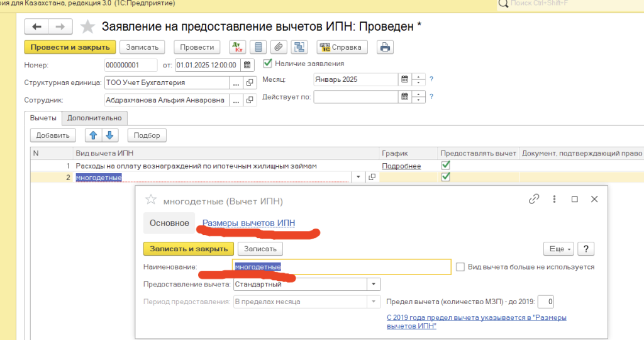Open Размеры вычетов ИПН tab link
The height and width of the screenshot is (340, 644).
coord(248,223)
